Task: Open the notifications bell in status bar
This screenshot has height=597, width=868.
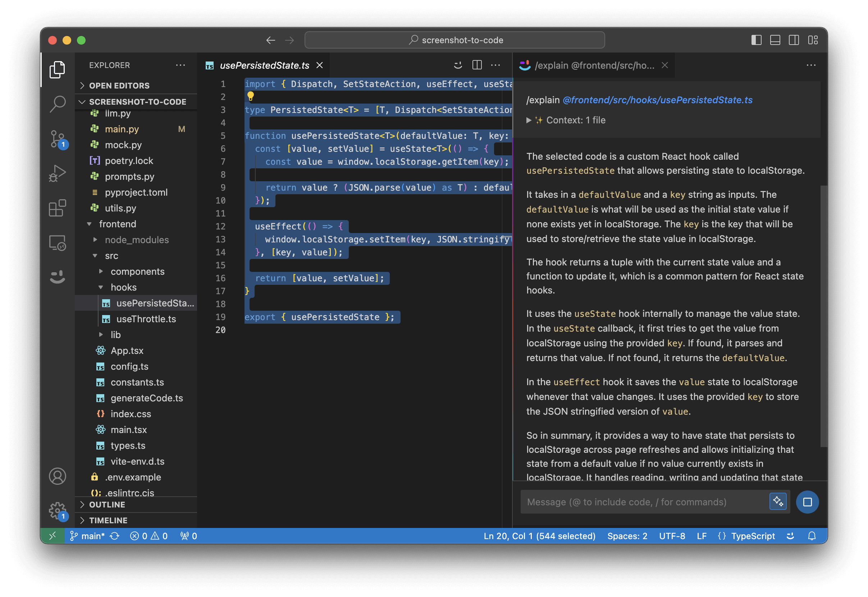Action: click(x=812, y=536)
